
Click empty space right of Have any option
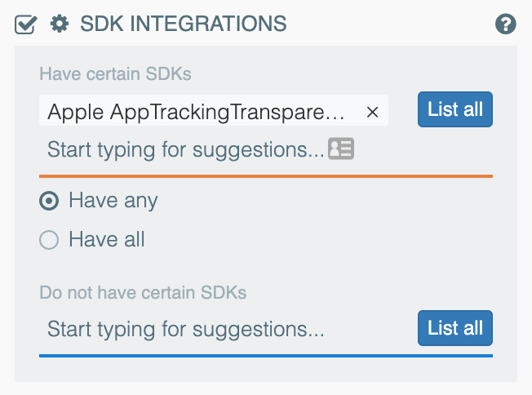[326, 201]
